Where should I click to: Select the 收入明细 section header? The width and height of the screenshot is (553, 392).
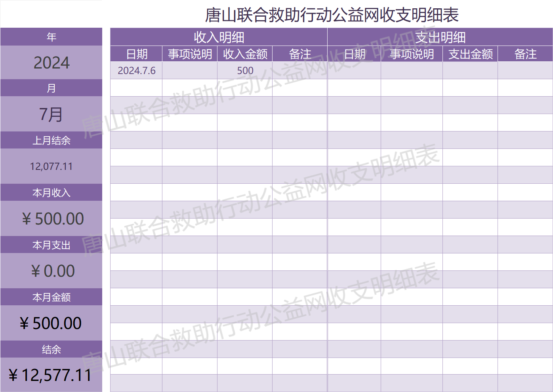tap(219, 37)
